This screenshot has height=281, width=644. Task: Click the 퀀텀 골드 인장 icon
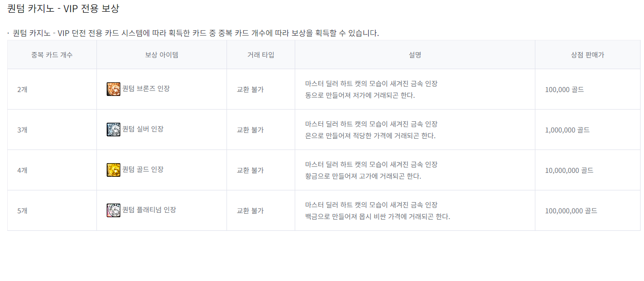point(113,170)
